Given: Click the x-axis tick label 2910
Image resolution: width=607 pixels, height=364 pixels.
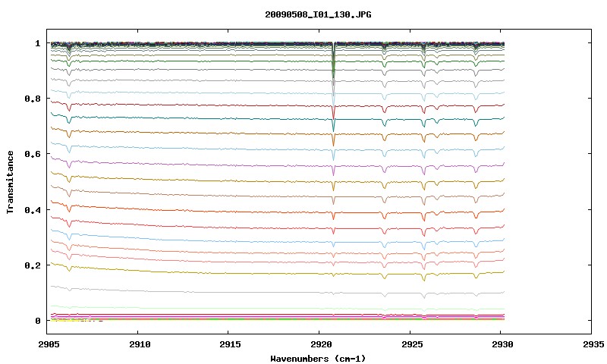Looking at the screenshot, I should (140, 344).
